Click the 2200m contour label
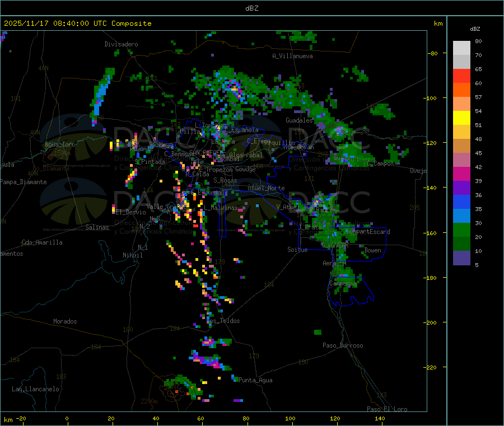Image resolution: width=504 pixels, height=426 pixels. tap(149, 401)
